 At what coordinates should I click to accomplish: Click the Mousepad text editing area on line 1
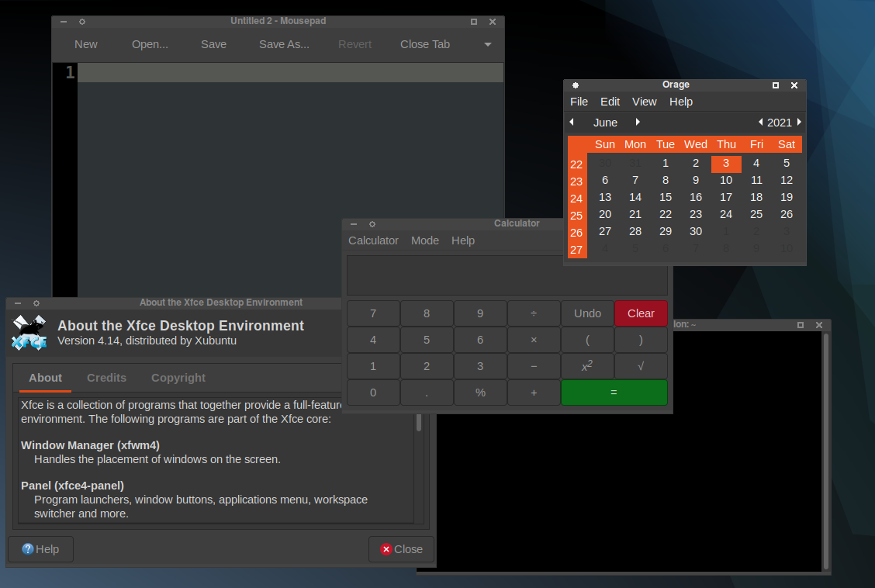coord(290,72)
